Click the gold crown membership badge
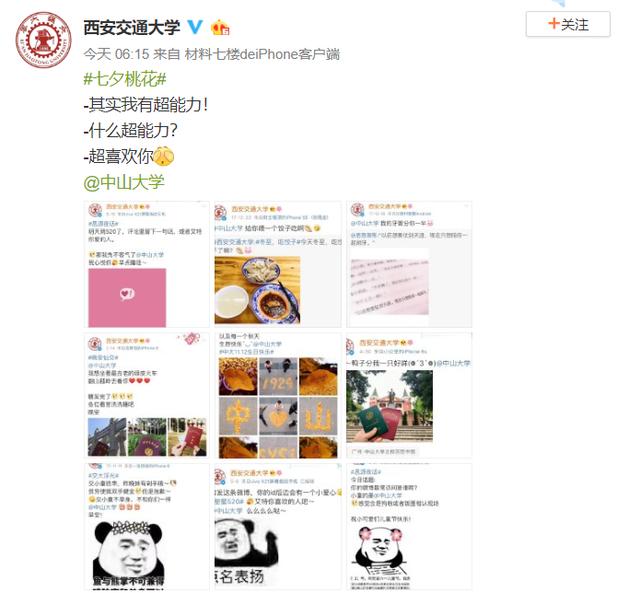Image resolution: width=640 pixels, height=593 pixels. tap(220, 27)
